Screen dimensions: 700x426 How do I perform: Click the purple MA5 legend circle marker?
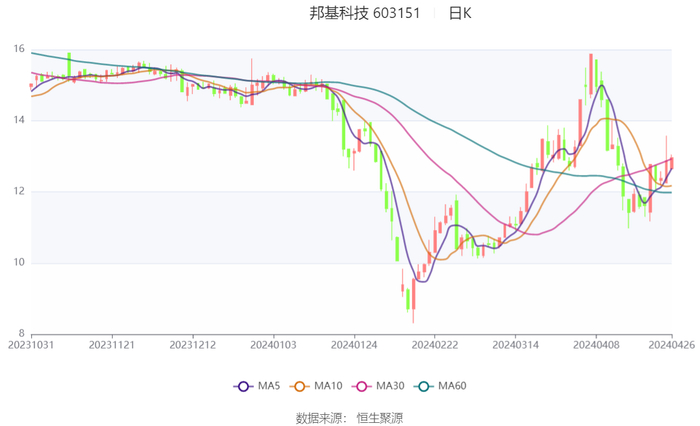pyautogui.click(x=242, y=386)
